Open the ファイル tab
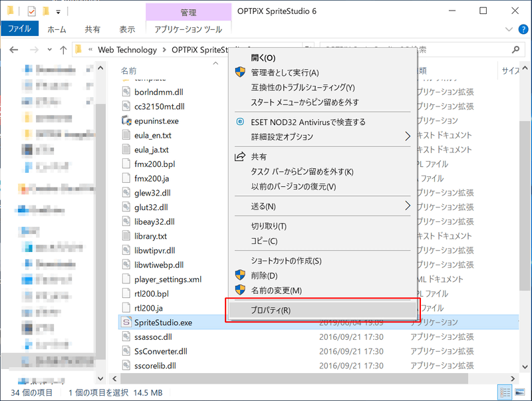 pyautogui.click(x=20, y=29)
